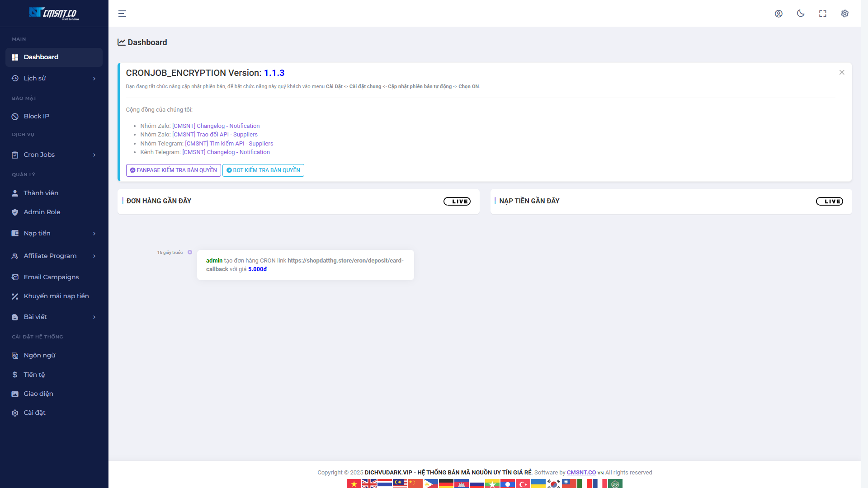Click the Vietnam flag language icon
868x488 pixels.
tap(354, 483)
